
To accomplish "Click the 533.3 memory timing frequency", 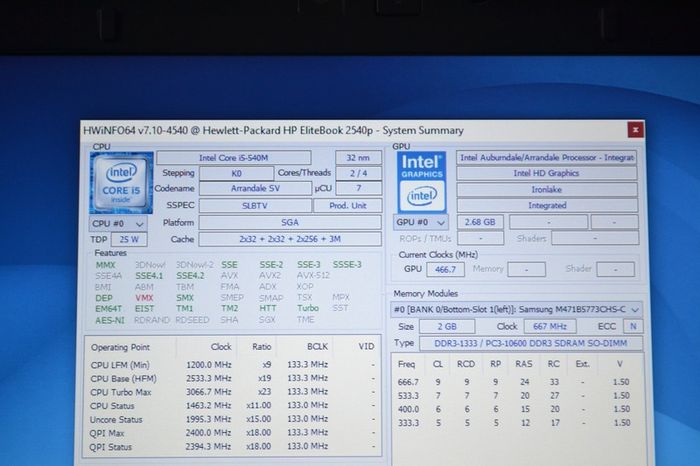I will pos(408,396).
